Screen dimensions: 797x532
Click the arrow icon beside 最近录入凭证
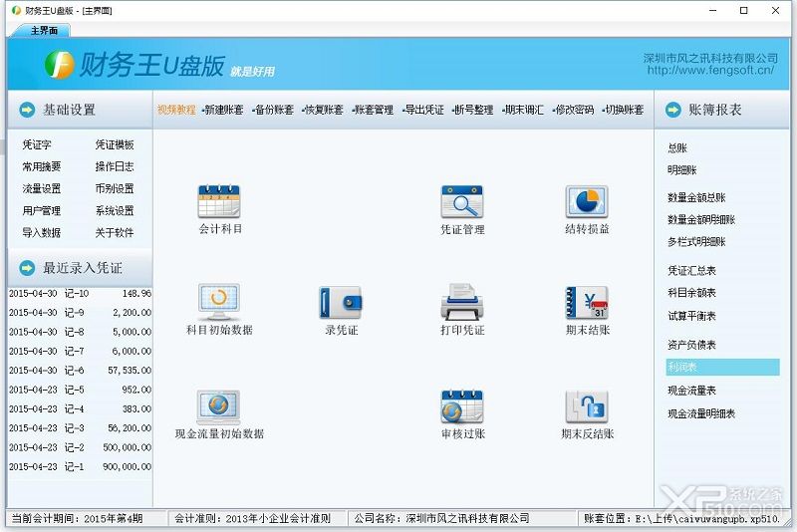point(27,268)
